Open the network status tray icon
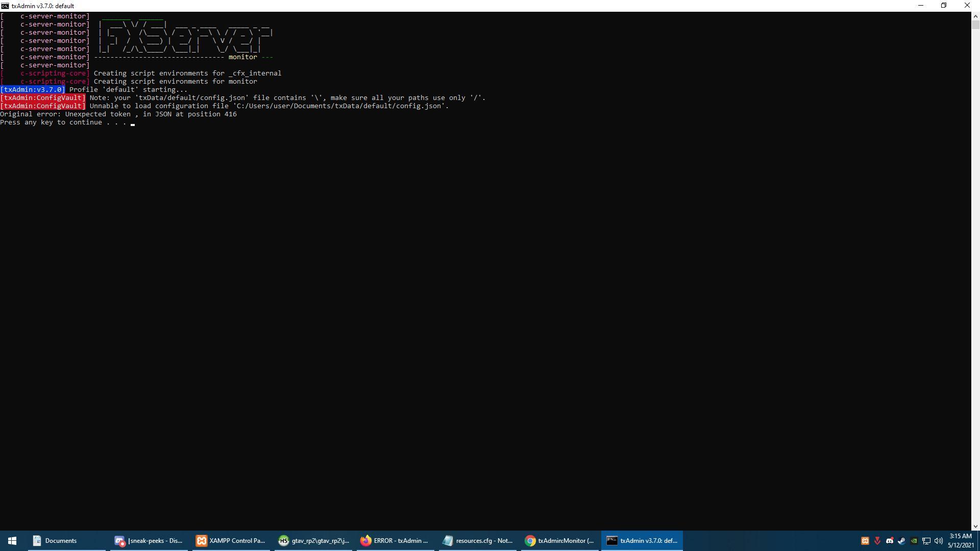Image resolution: width=980 pixels, height=551 pixels. (926, 541)
